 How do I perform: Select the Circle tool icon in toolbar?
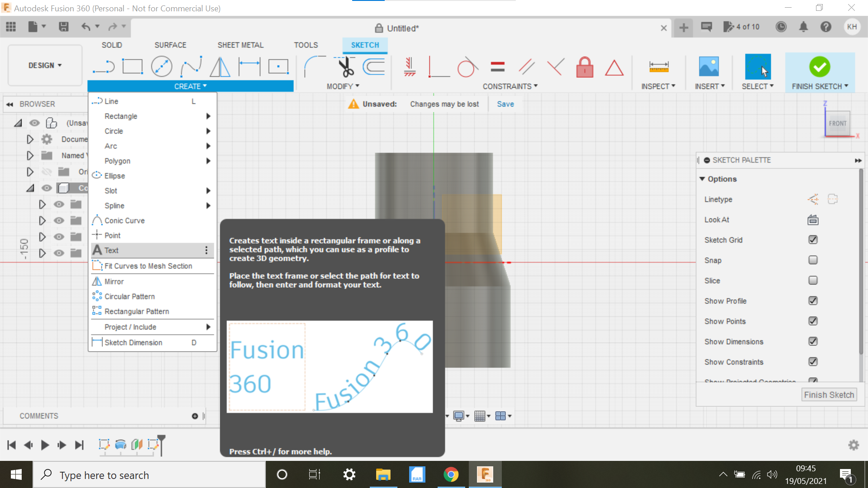(x=161, y=67)
